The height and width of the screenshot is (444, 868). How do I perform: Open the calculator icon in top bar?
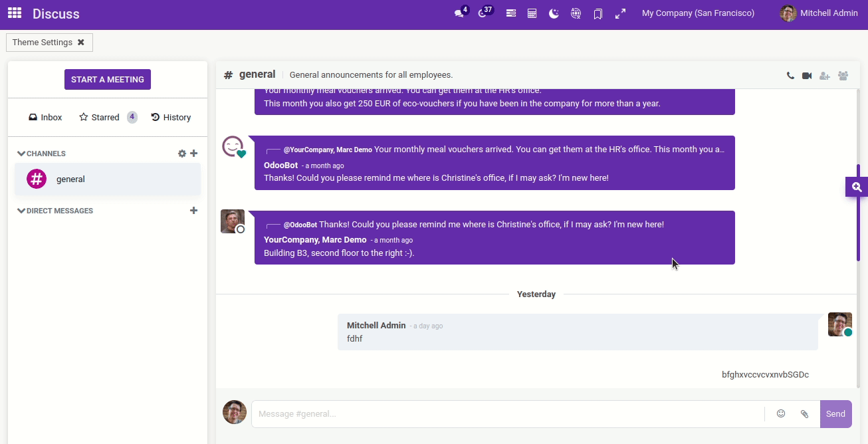click(x=532, y=13)
